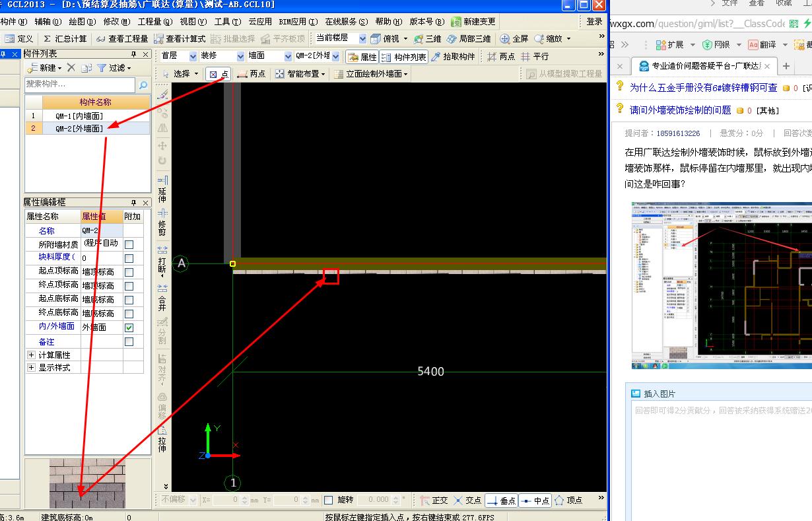Click 立面绘制外墙面 elevation draw tool
Screen dimensions: 812x521
pyautogui.click(x=371, y=74)
